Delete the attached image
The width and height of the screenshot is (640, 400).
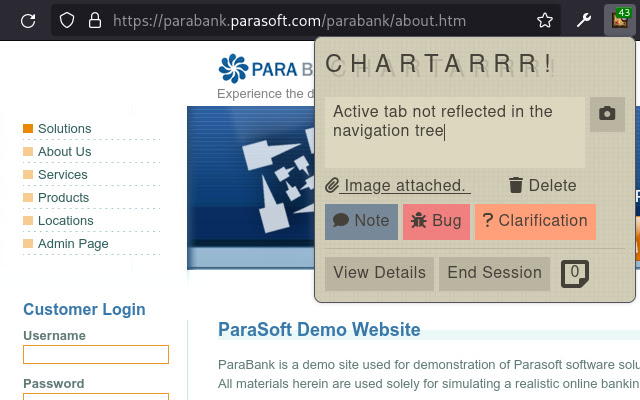point(542,185)
